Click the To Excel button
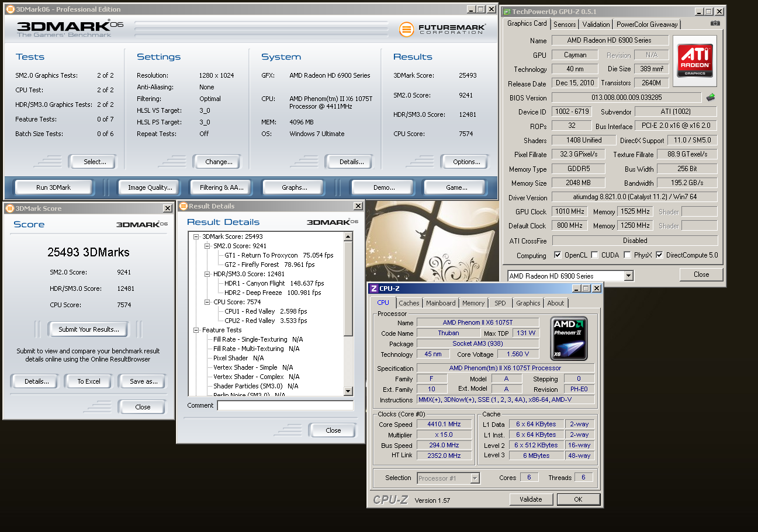758x532 pixels. click(89, 381)
